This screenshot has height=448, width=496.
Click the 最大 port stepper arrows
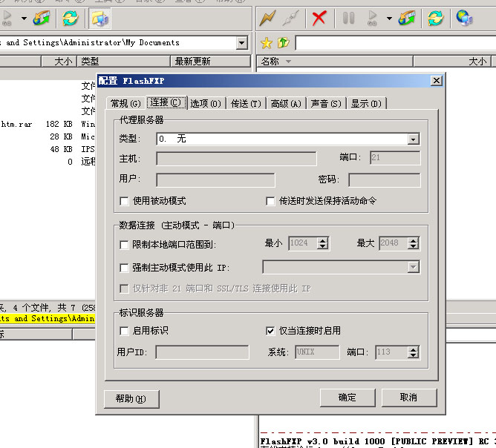click(x=413, y=243)
